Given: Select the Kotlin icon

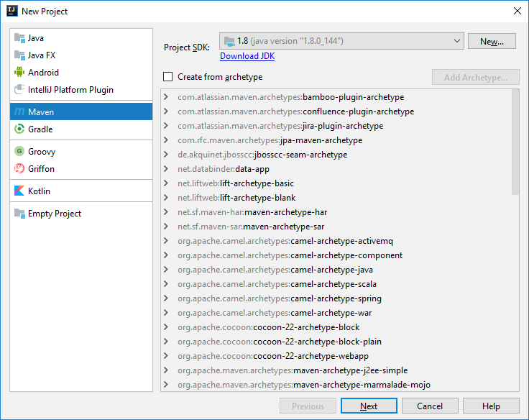Looking at the screenshot, I should 19,191.
